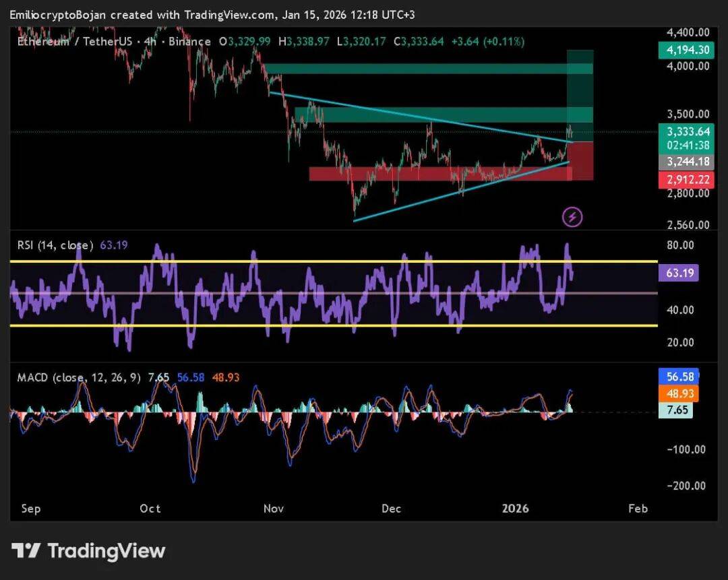Click the candle countdown timer 02:41:38

click(x=683, y=145)
